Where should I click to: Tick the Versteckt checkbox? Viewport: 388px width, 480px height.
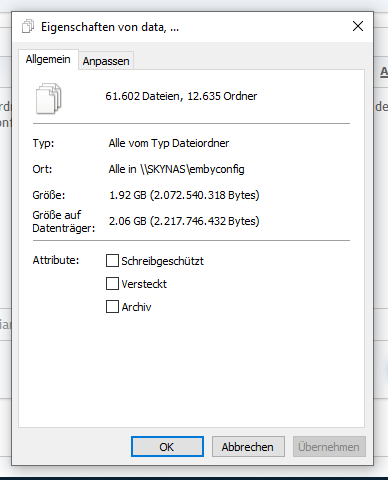112,284
